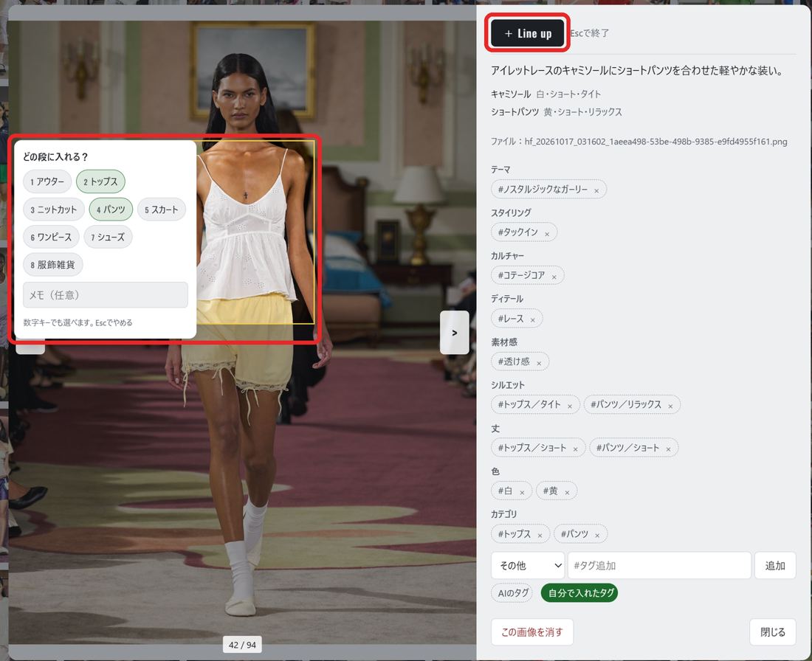The height and width of the screenshot is (661, 812).
Task: Toggle the 1 アウター row chip
Action: click(x=47, y=181)
